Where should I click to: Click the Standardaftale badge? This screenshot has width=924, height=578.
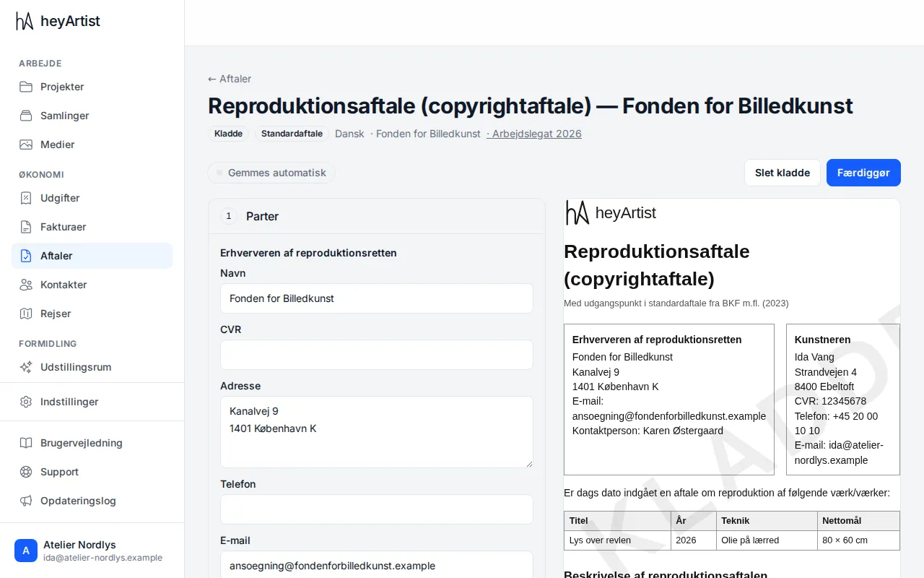(x=292, y=134)
